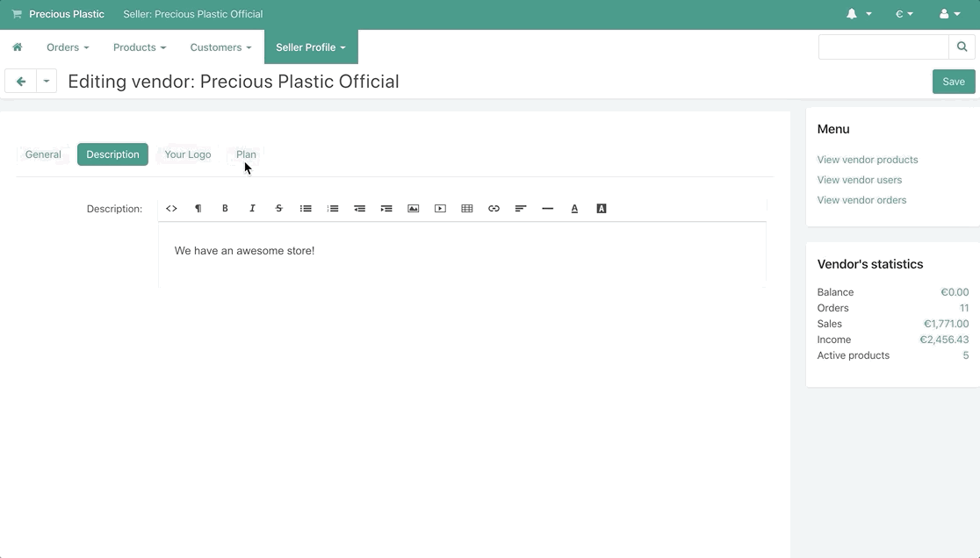Expand the Products menu
980x558 pixels.
140,46
